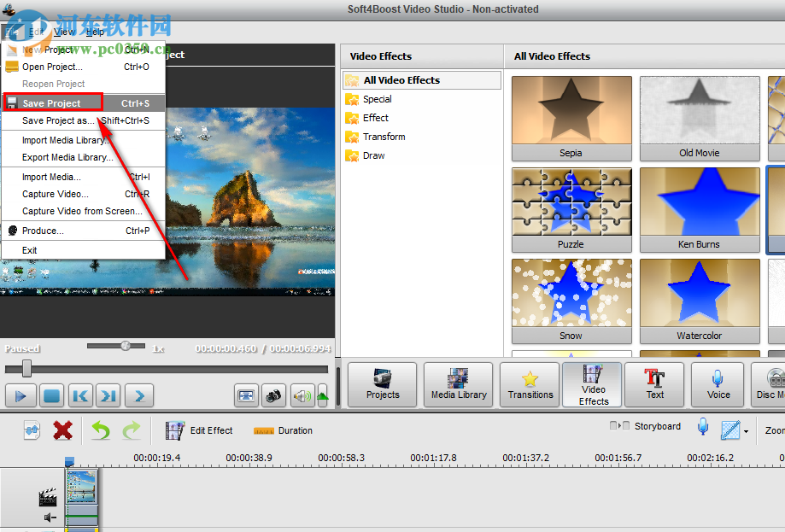Select Capture Video from Screen menu item
This screenshot has width=785, height=532.
click(82, 211)
